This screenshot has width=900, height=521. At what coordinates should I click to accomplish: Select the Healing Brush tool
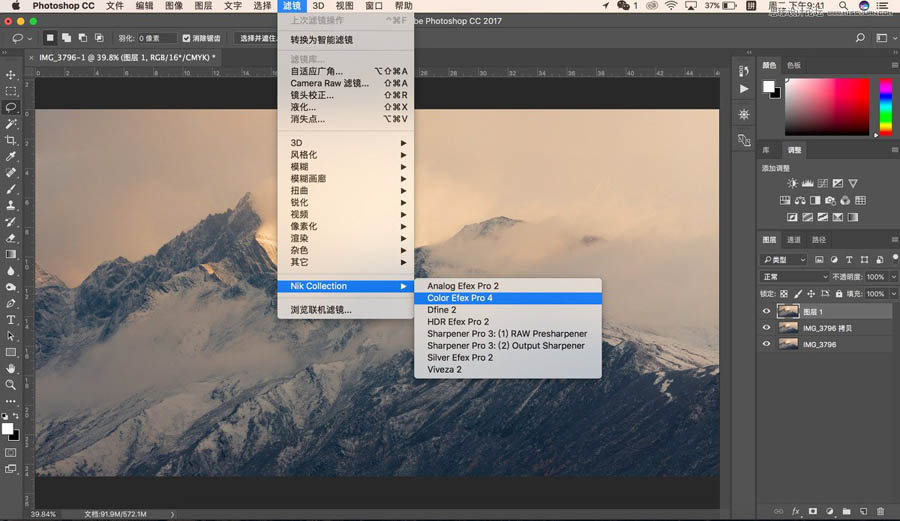(11, 173)
